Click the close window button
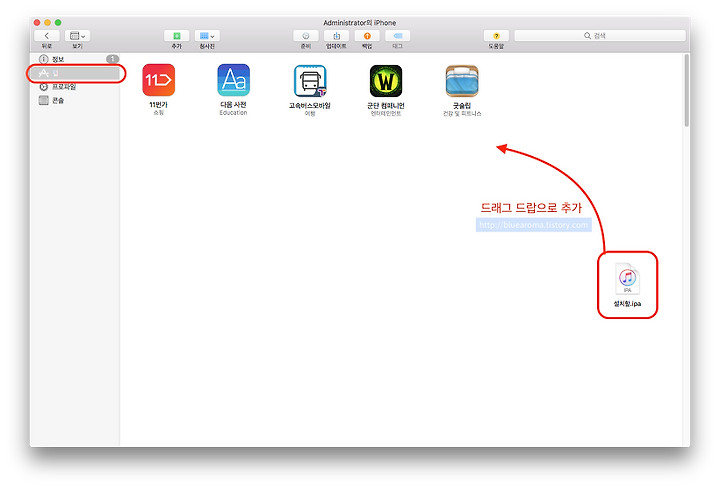The width and height of the screenshot is (720, 489). click(x=37, y=22)
